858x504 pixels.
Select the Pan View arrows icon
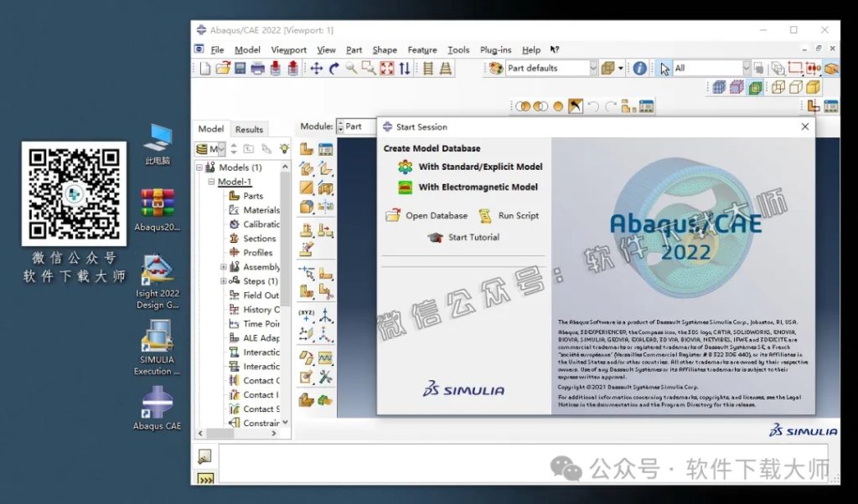click(x=317, y=69)
